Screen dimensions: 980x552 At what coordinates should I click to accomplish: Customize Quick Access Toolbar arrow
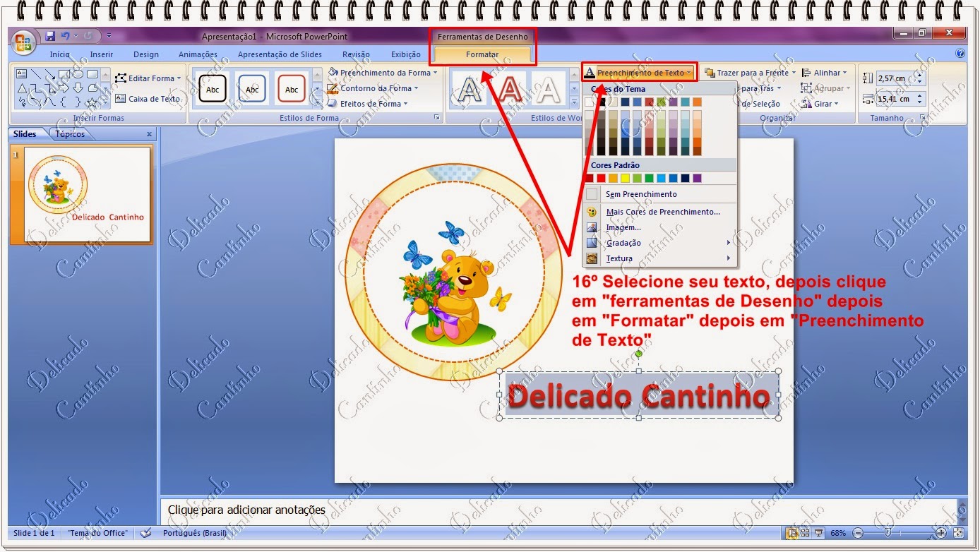point(109,36)
